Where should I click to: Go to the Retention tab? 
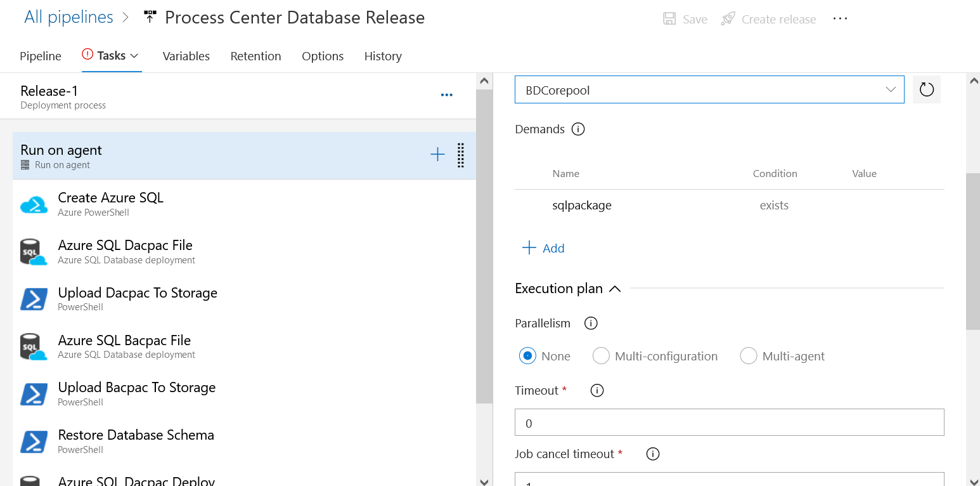click(256, 56)
